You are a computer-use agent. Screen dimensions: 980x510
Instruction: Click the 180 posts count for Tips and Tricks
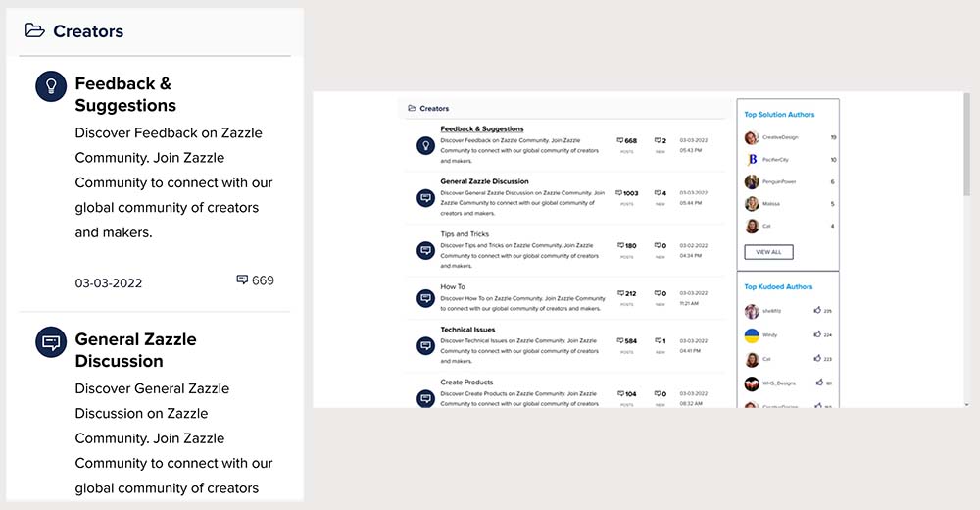point(630,246)
